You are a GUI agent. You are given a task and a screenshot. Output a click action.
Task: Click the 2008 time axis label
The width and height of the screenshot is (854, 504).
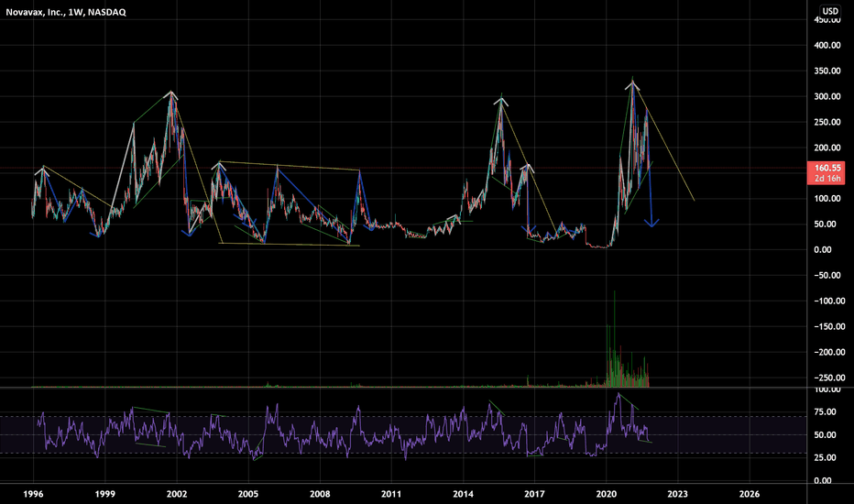(x=320, y=494)
